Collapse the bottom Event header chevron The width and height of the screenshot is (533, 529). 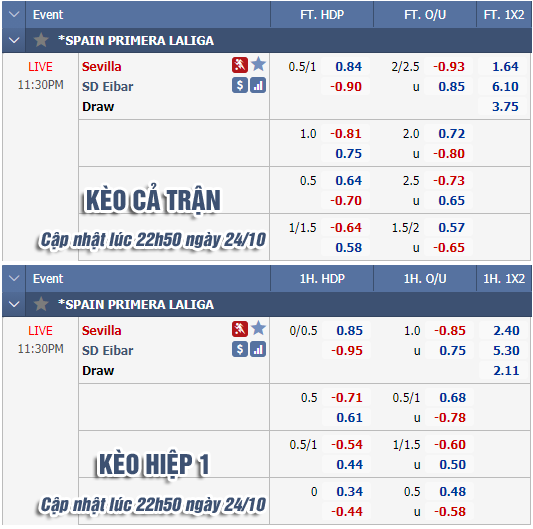click(x=14, y=278)
